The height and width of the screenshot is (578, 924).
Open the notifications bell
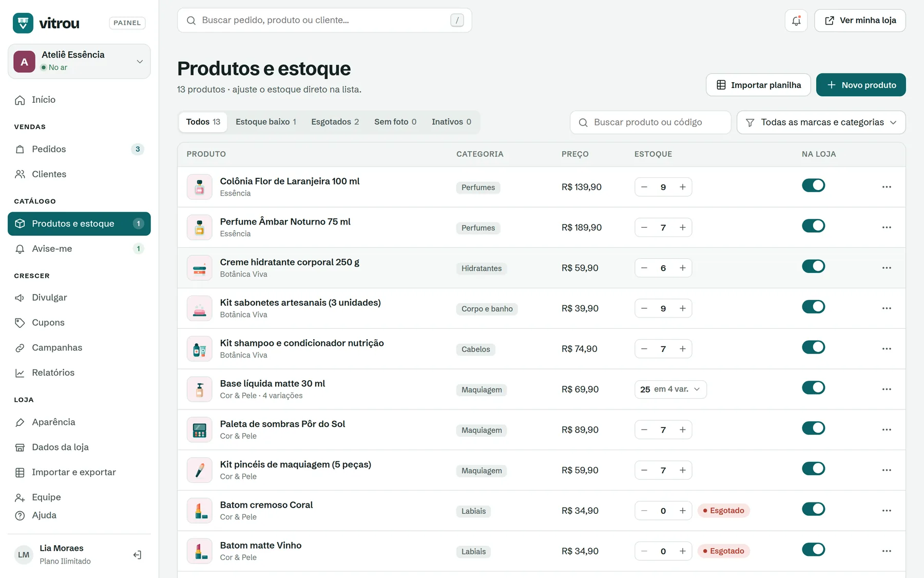pyautogui.click(x=796, y=21)
